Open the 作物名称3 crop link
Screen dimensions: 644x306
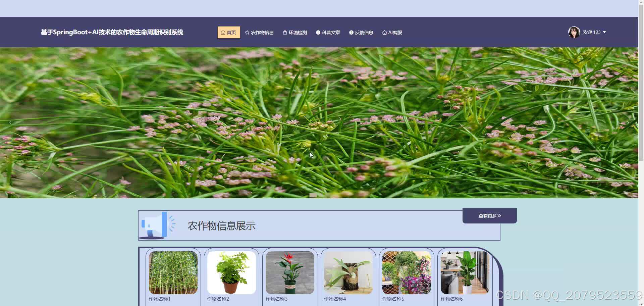(276, 299)
